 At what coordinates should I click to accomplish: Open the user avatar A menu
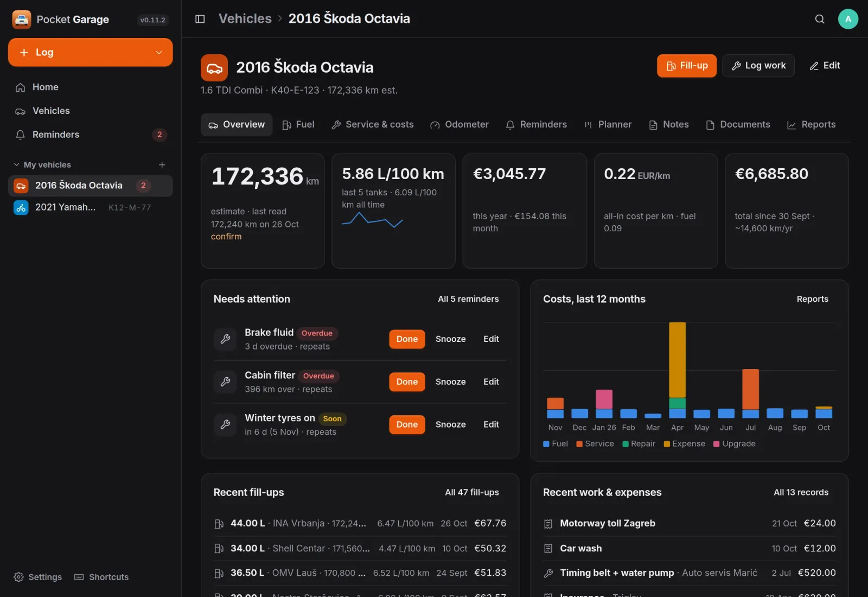point(848,19)
